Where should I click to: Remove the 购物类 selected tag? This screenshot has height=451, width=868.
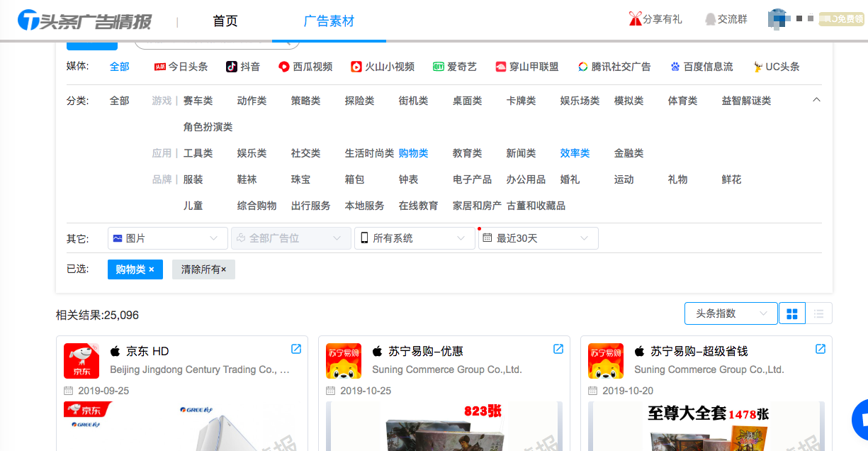click(135, 269)
